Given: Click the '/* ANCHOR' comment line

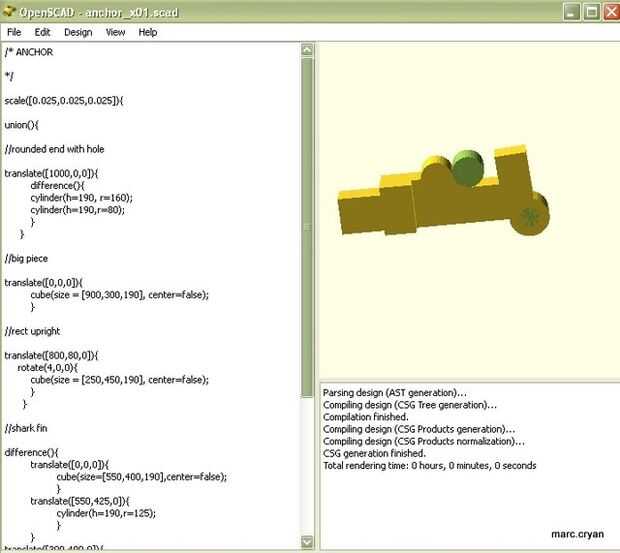Looking at the screenshot, I should pos(29,52).
